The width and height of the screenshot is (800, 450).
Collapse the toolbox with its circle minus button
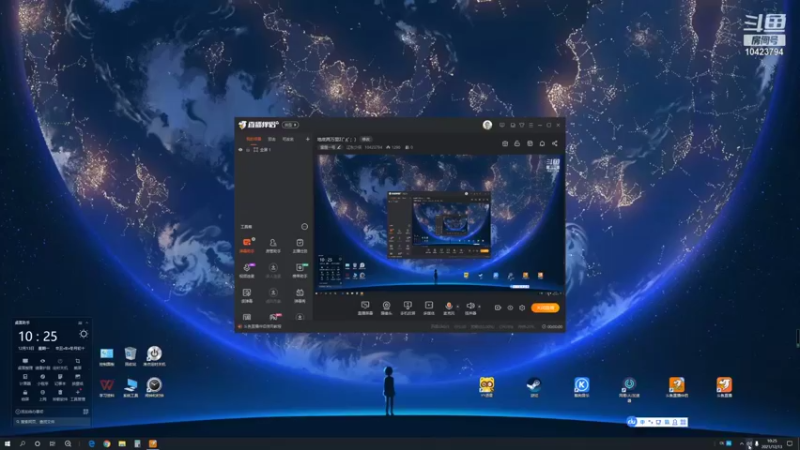tap(305, 227)
